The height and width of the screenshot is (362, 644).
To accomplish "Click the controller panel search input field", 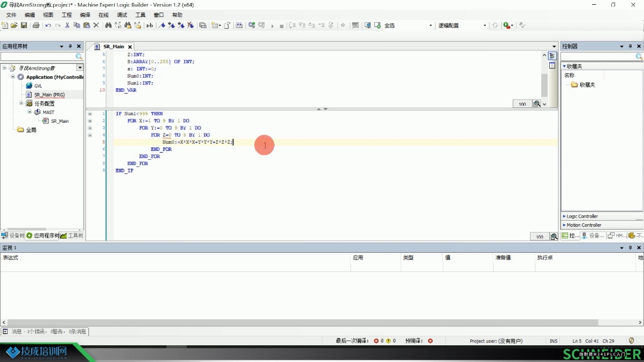I will tap(599, 57).
